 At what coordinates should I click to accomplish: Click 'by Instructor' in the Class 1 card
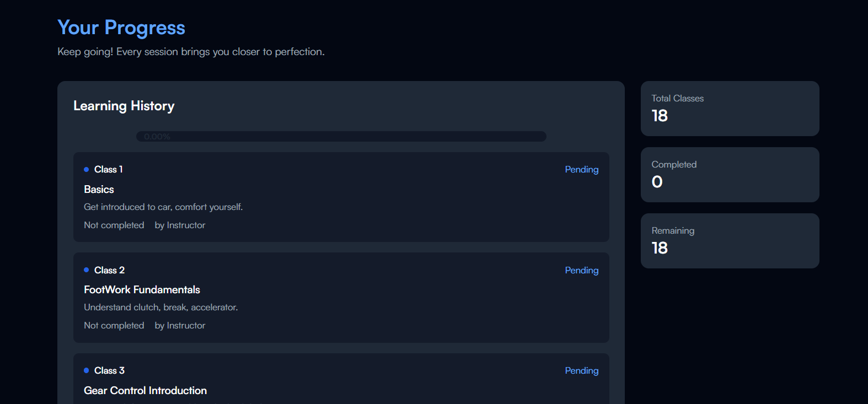(x=180, y=225)
